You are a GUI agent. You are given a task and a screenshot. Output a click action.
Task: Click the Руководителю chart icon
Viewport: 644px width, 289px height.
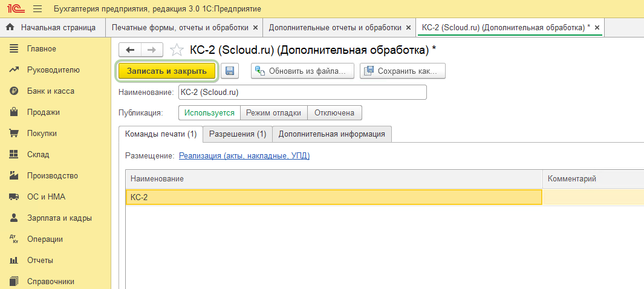(x=14, y=70)
